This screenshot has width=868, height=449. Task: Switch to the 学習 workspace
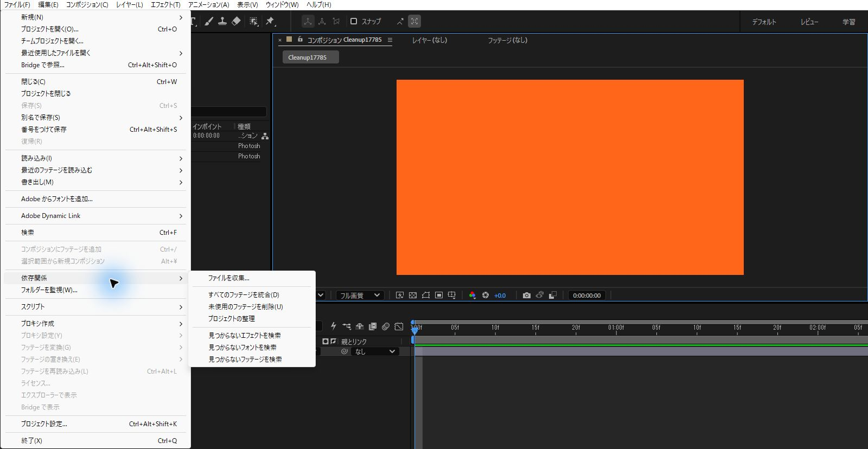[x=849, y=22]
